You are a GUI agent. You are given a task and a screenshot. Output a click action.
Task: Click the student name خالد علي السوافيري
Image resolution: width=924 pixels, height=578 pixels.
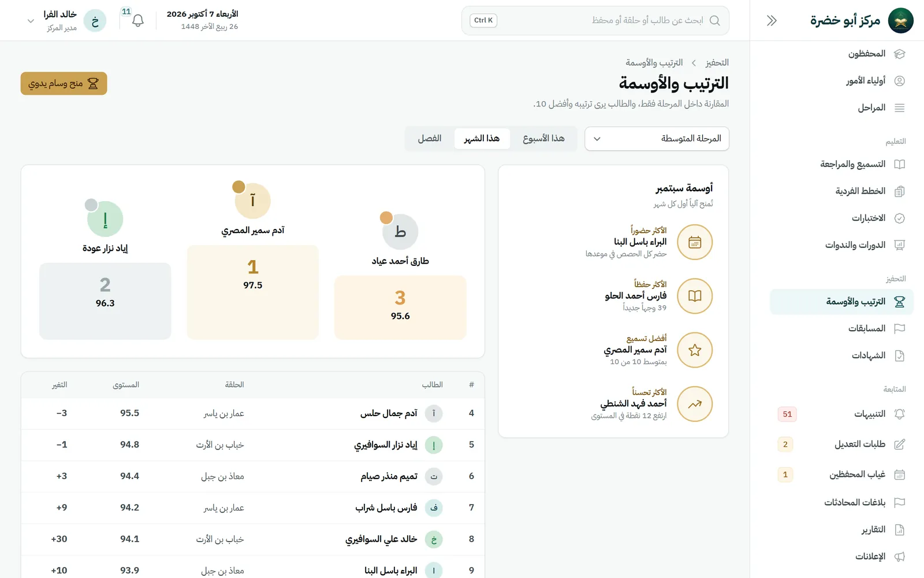[x=381, y=539]
